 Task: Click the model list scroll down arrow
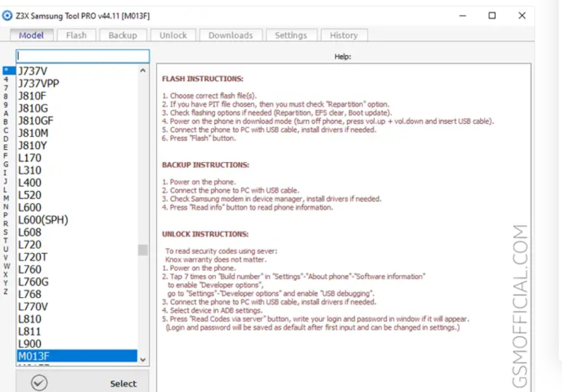click(x=143, y=360)
